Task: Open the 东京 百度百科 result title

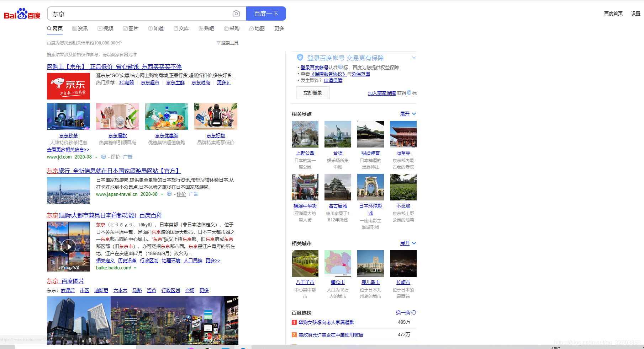Action: click(x=104, y=215)
